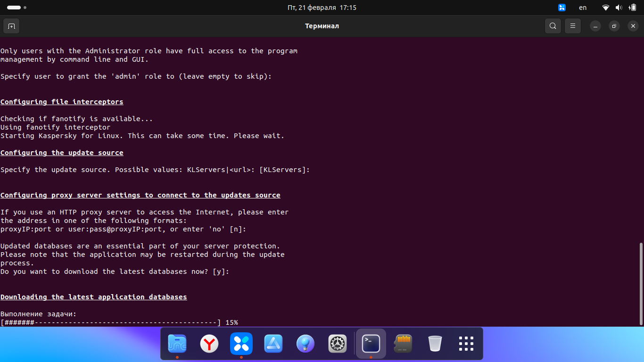Image resolution: width=644 pixels, height=362 pixels.
Task: Select the Terminal icon in dock
Action: click(371, 344)
